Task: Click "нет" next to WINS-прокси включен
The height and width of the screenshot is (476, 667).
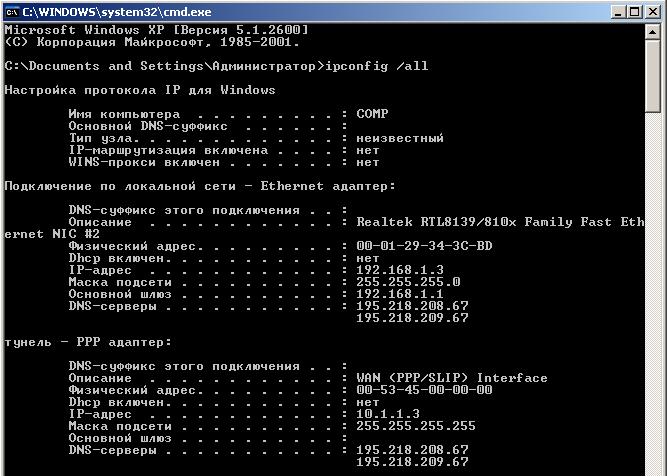Action: coord(368,162)
